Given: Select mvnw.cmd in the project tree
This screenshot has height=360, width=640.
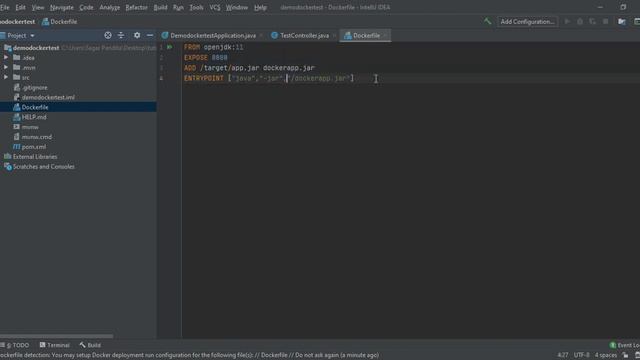Looking at the screenshot, I should pos(36,137).
